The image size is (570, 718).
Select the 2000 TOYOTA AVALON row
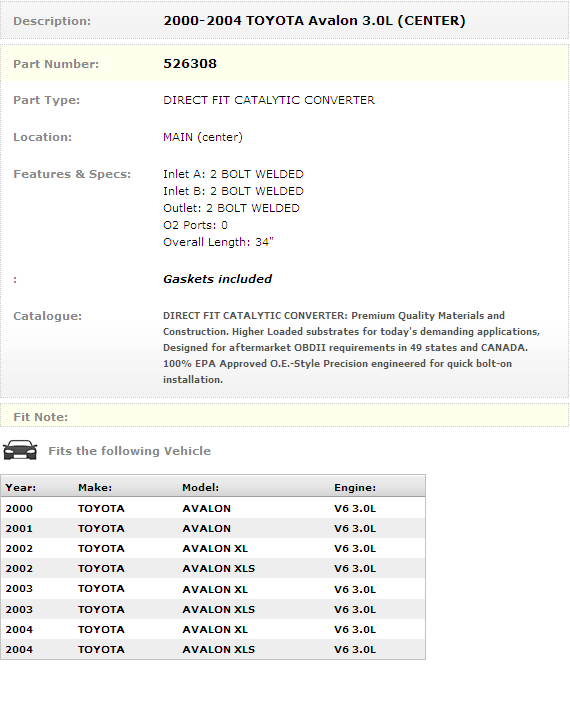click(213, 508)
